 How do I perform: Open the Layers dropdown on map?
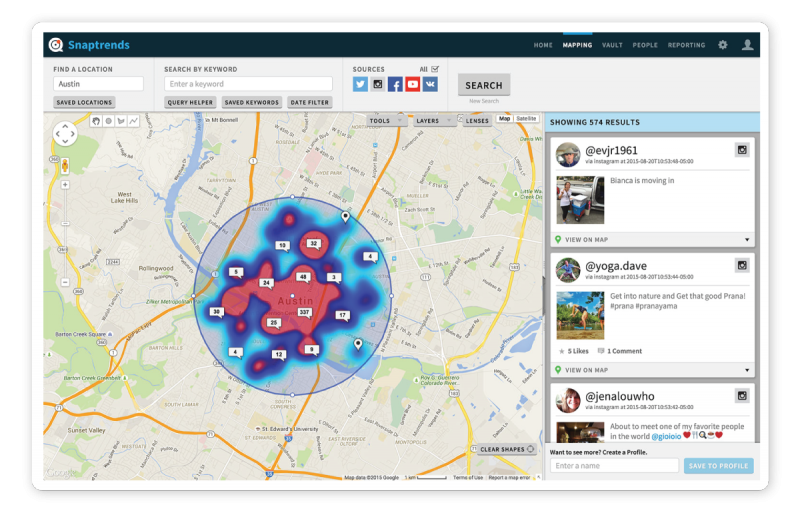click(434, 121)
